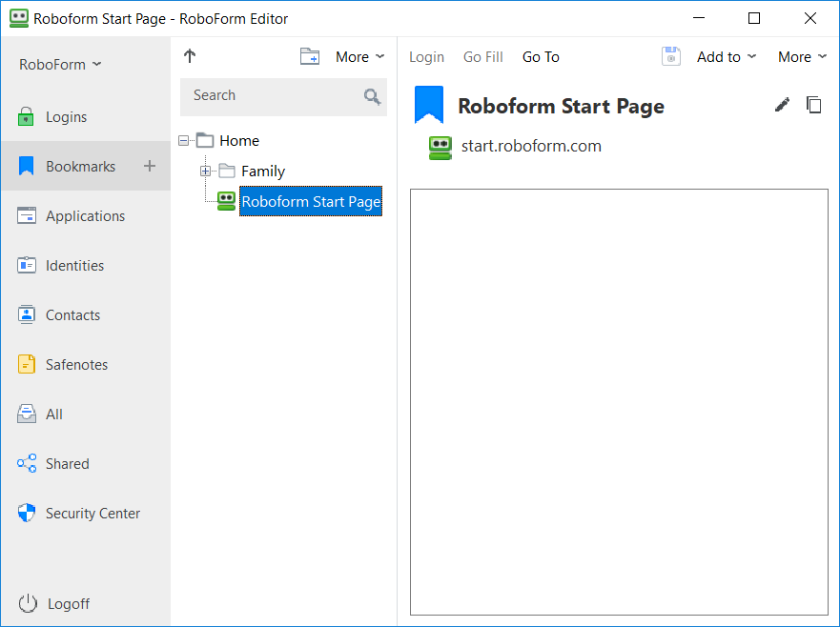Viewport: 840px width, 627px height.
Task: Open the More dropdown in detail toolbar
Action: [x=803, y=57]
